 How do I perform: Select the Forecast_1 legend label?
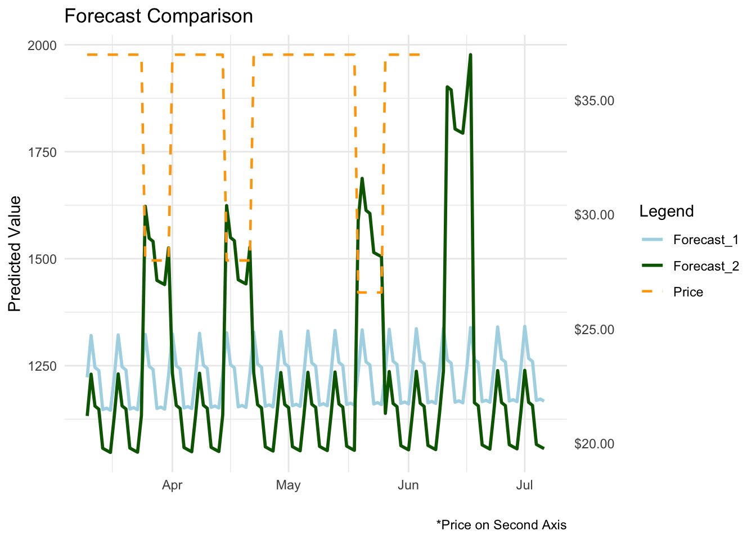click(x=705, y=240)
